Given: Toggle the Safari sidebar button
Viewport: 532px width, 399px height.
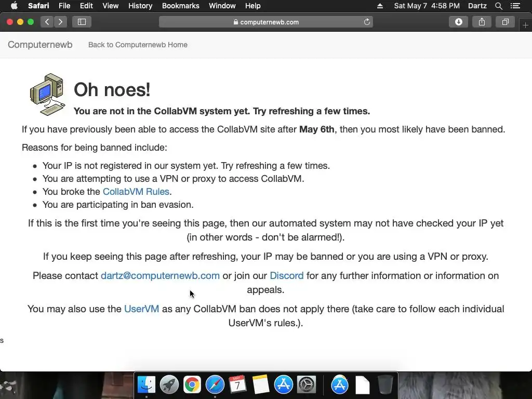Looking at the screenshot, I should tap(82, 22).
